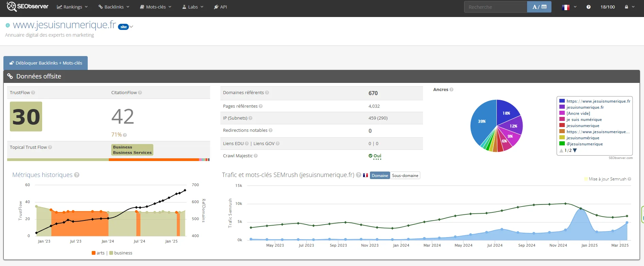This screenshot has height=266, width=644.
Task: Open the Backlinks menu
Action: click(x=114, y=7)
